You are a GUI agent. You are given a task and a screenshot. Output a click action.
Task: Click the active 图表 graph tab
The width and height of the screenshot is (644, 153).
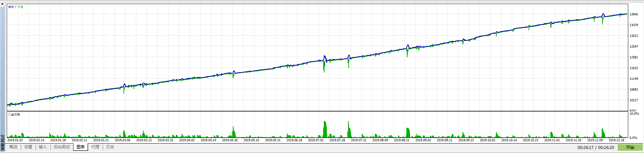pyautogui.click(x=81, y=147)
